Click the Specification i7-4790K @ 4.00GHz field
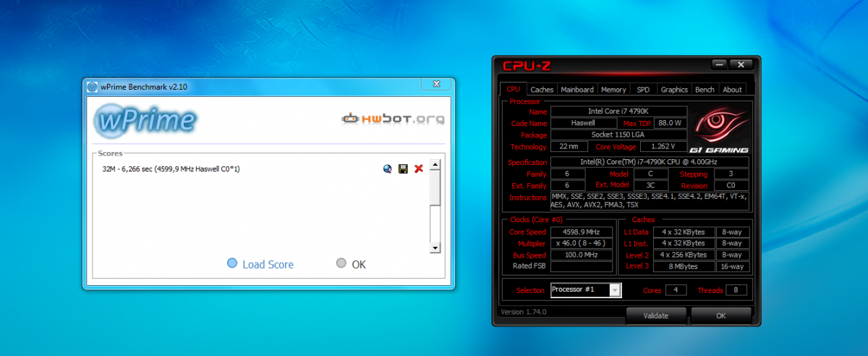Viewport: 868px width, 356px height. tap(650, 162)
